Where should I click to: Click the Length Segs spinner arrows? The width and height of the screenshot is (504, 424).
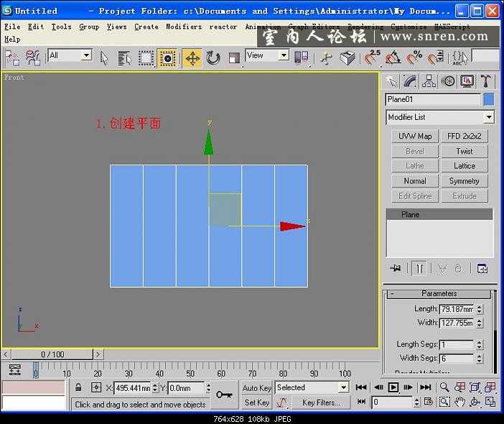point(480,345)
